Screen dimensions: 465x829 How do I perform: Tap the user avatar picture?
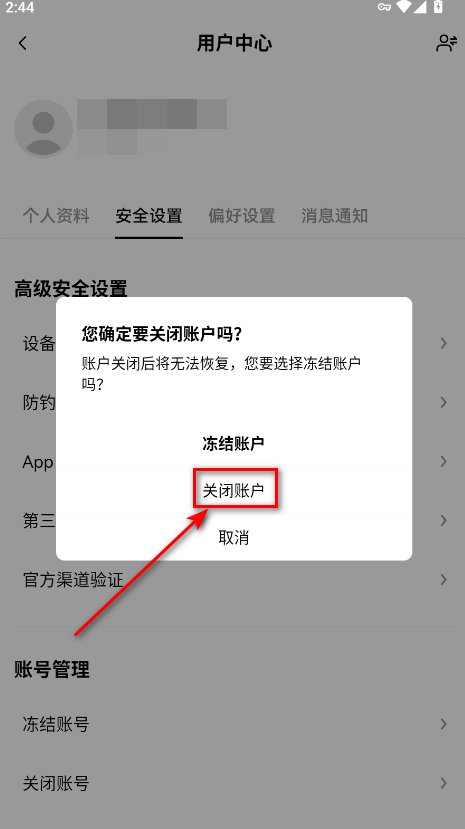coord(43,128)
